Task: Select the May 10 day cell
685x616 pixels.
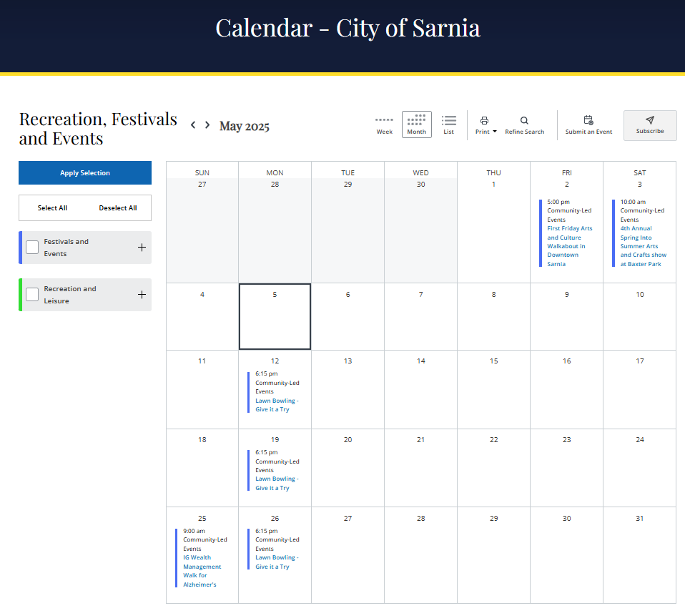Action: point(639,316)
